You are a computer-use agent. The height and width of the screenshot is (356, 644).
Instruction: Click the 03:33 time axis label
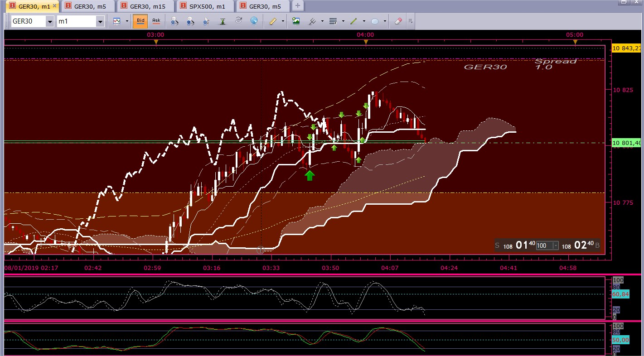(271, 268)
